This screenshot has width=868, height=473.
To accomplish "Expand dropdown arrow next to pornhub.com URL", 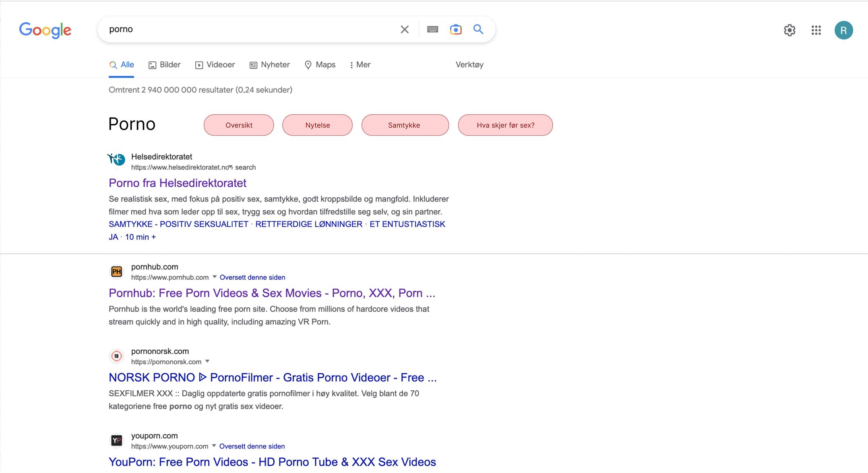I will point(215,277).
